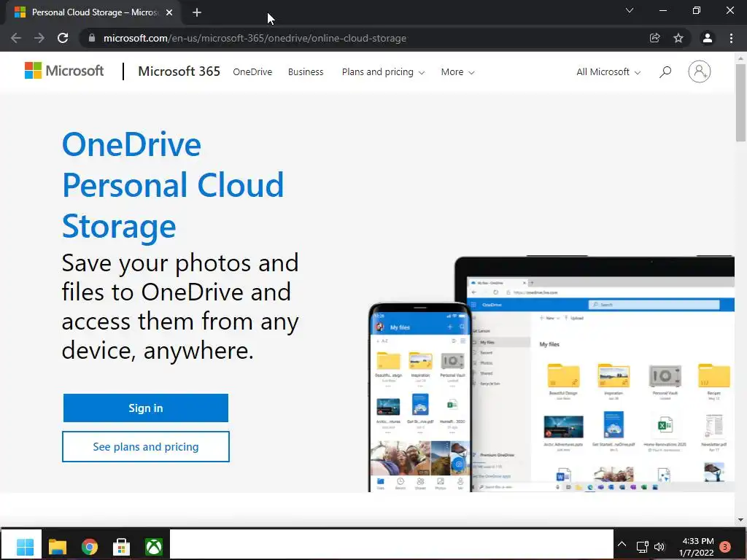The width and height of the screenshot is (747, 560).
Task: Click the page vertical scrollbar thumb
Action: tap(740, 102)
